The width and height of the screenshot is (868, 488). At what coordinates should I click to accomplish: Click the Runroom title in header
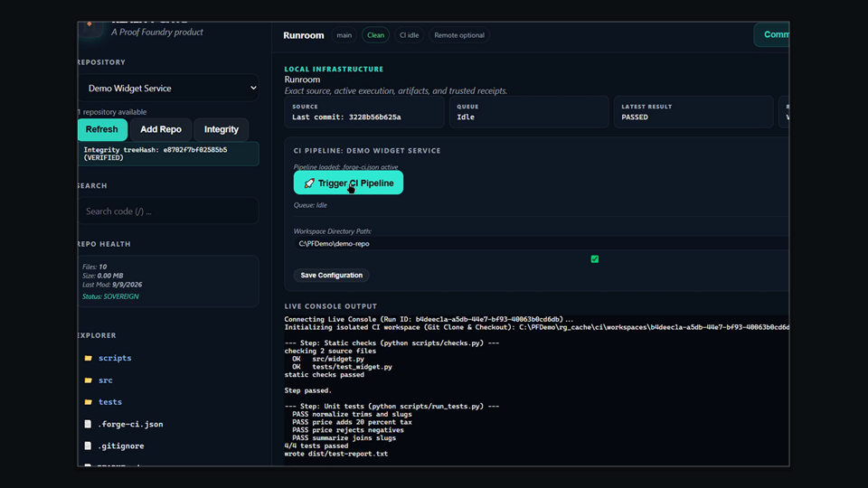click(x=304, y=35)
